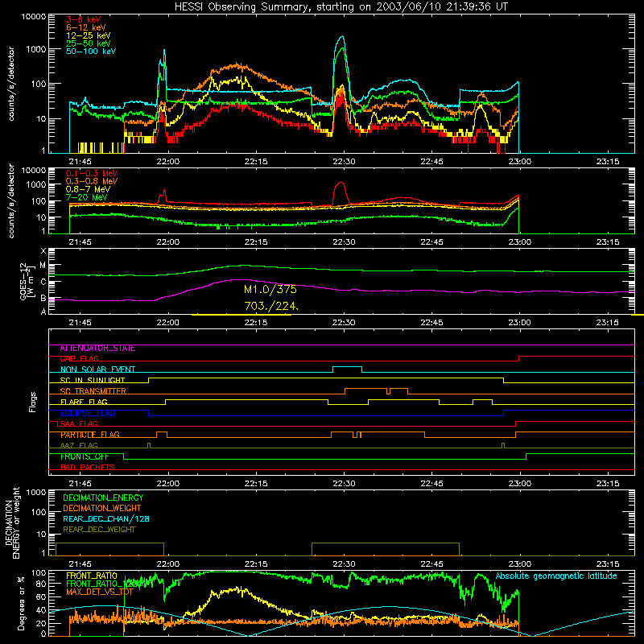This screenshot has height=644, width=644.
Task: Click the C class tick on GOES axis
Action: (43, 283)
